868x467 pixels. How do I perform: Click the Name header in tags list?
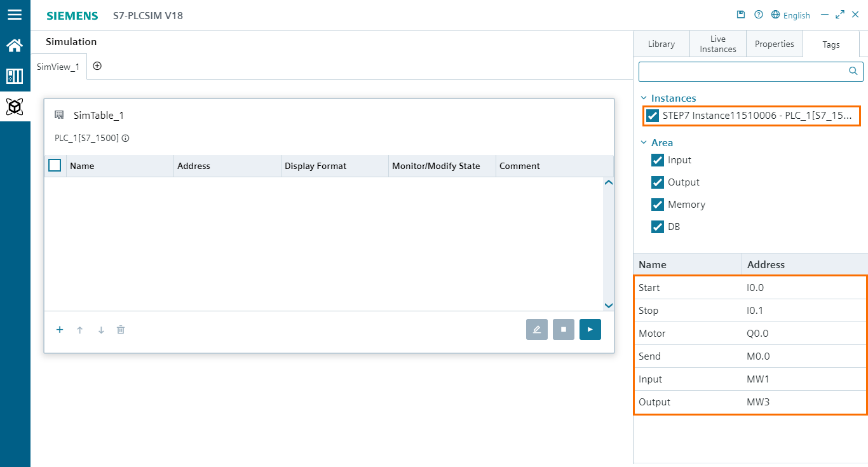click(x=688, y=264)
